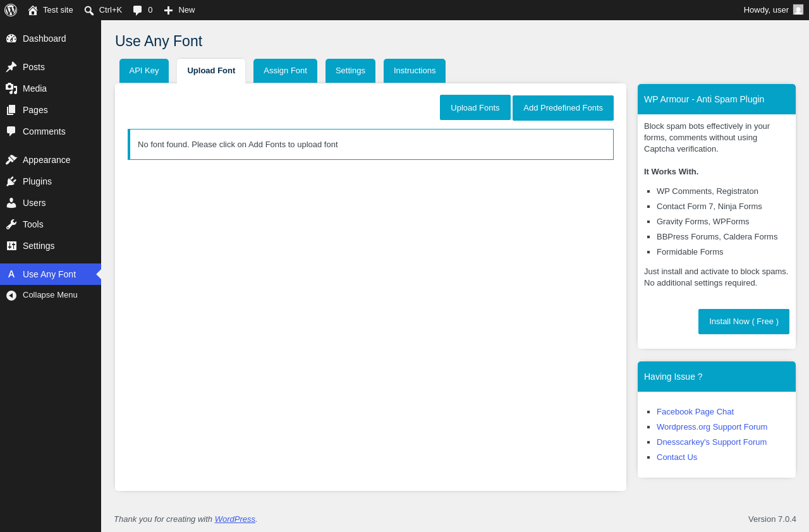Screen dimensions: 809x532
Task: Click the user avatar icon
Action: point(798,9)
